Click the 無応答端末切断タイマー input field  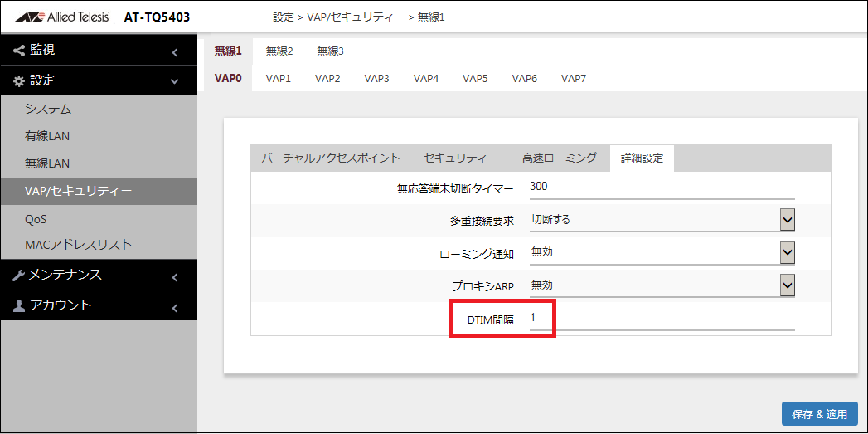click(661, 188)
